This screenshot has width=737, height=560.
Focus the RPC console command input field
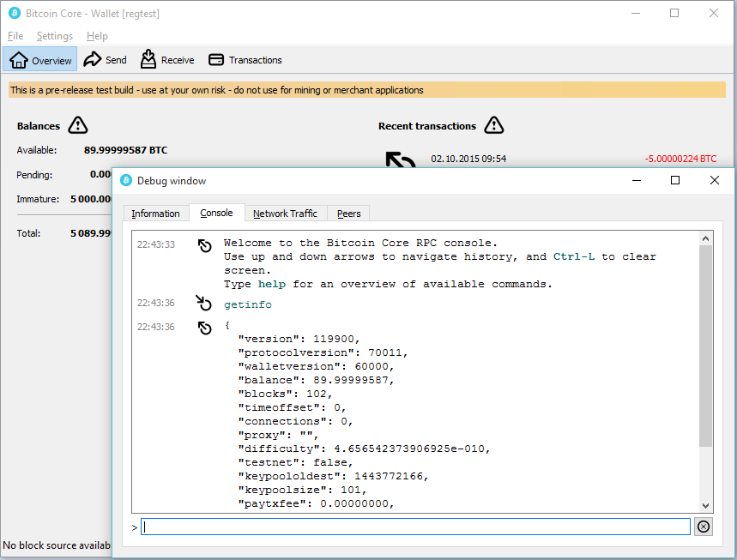click(415, 527)
